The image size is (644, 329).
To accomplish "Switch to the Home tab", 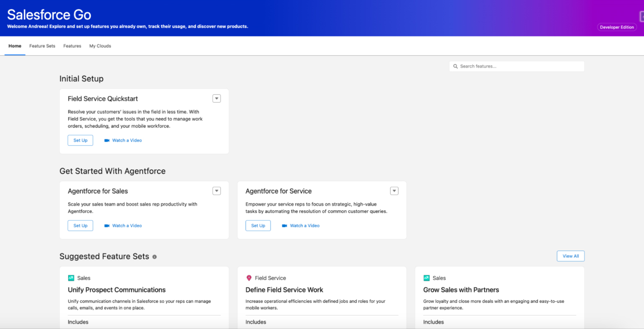I will [15, 46].
